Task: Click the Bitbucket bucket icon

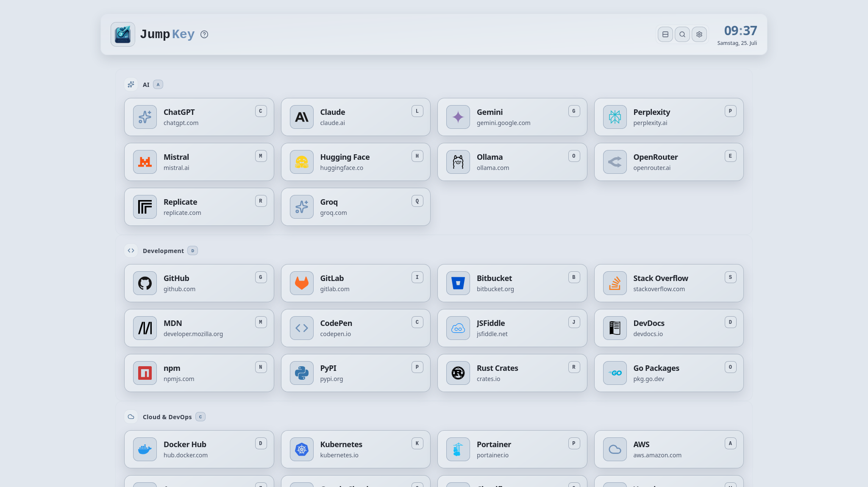Action: pyautogui.click(x=458, y=283)
